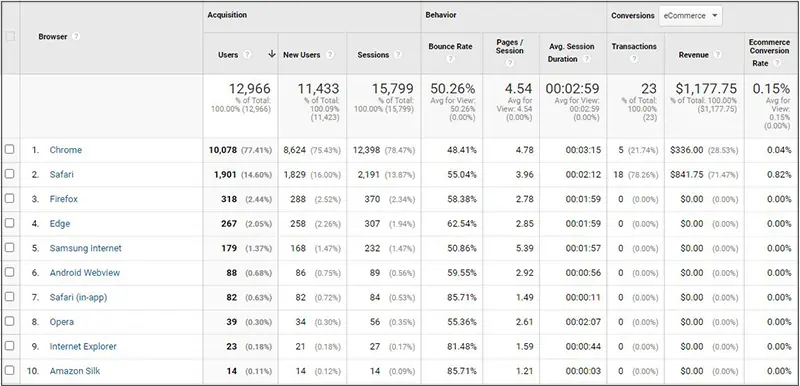Click Chrome sessions value 12,398

[x=366, y=150]
